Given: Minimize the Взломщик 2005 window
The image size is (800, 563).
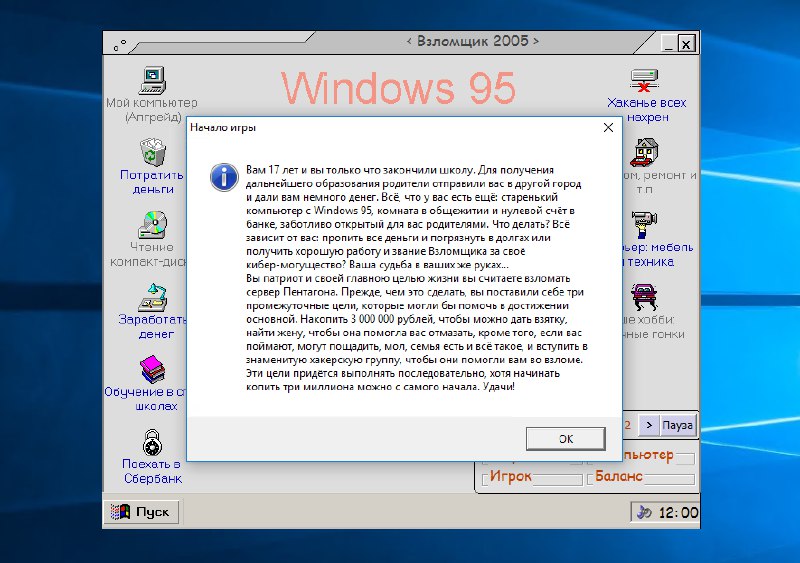Looking at the screenshot, I should tap(669, 44).
